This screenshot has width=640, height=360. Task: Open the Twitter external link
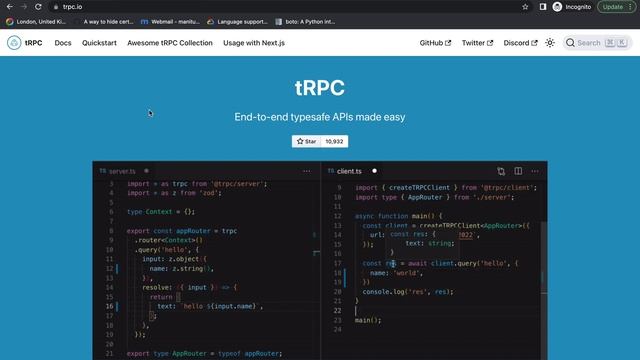click(x=477, y=43)
